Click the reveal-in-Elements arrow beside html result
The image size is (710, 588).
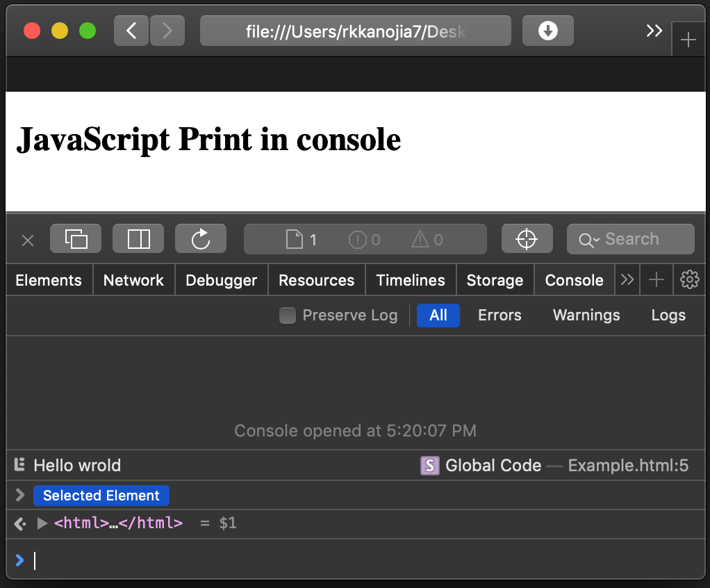[x=19, y=523]
